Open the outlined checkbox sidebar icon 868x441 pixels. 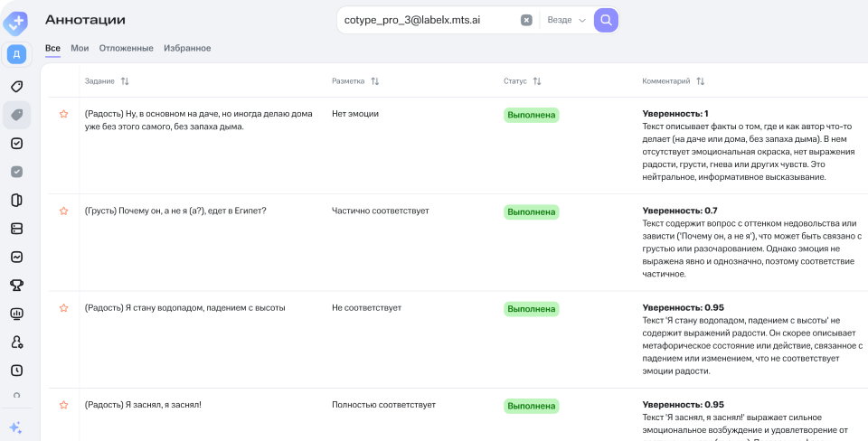click(x=16, y=144)
